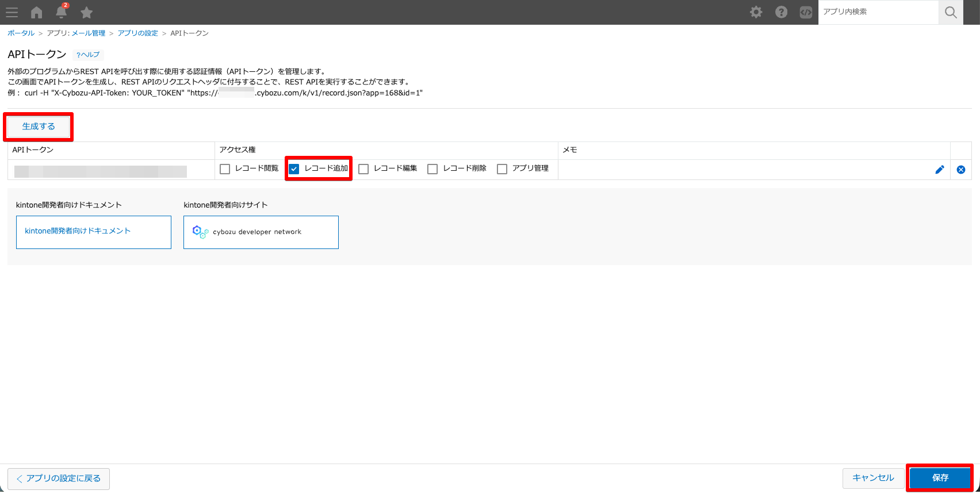Click the 生成する button

coord(39,127)
